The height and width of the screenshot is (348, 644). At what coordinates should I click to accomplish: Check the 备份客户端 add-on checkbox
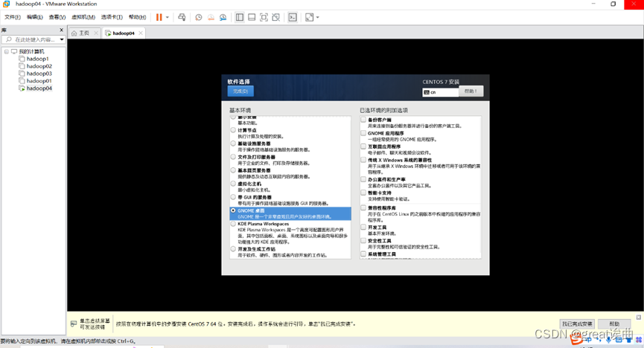(x=363, y=120)
